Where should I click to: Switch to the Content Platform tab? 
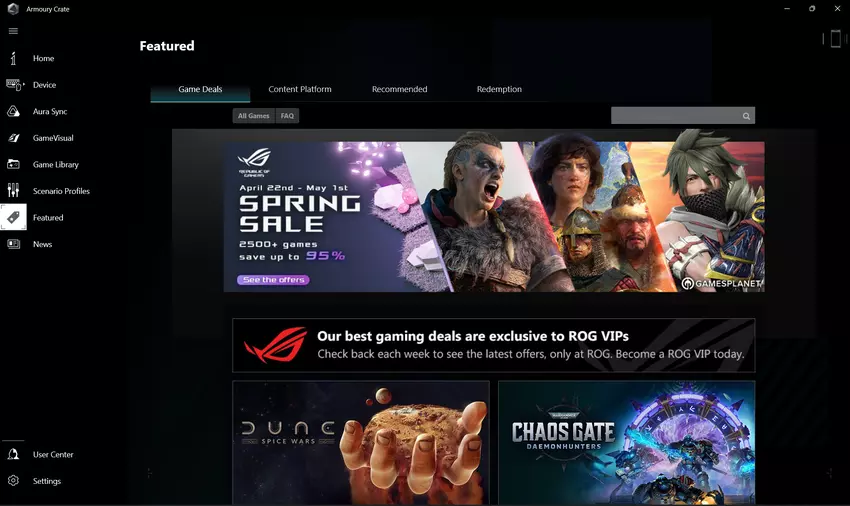click(300, 89)
